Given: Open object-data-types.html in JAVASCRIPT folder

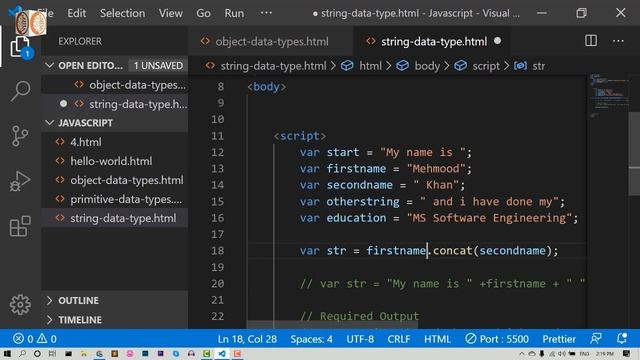Looking at the screenshot, I should [x=114, y=180].
